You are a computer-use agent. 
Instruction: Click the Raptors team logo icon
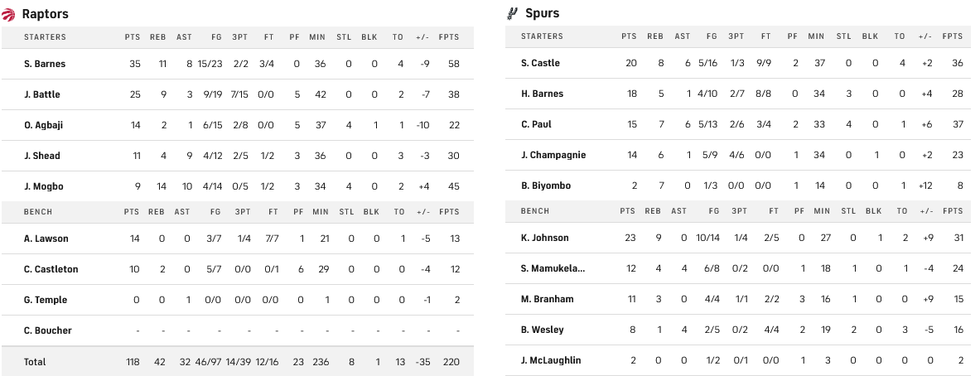point(10,13)
